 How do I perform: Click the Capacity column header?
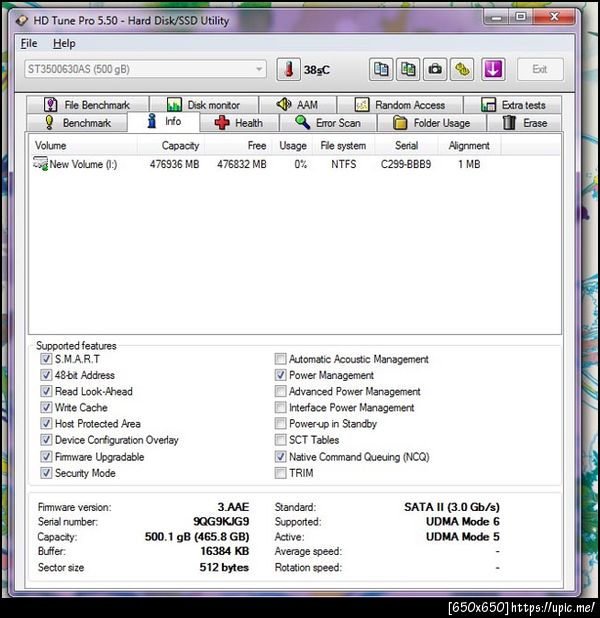[x=171, y=145]
